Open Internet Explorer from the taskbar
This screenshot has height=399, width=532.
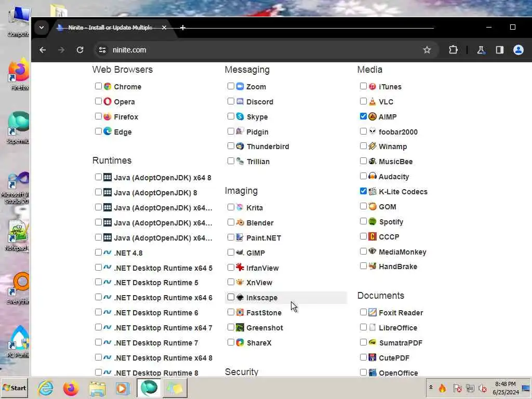(46, 388)
